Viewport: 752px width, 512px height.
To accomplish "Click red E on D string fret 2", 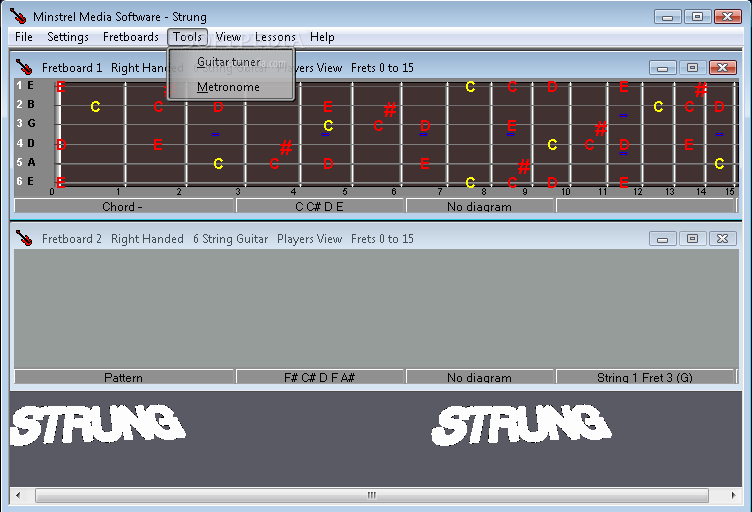I will point(157,144).
